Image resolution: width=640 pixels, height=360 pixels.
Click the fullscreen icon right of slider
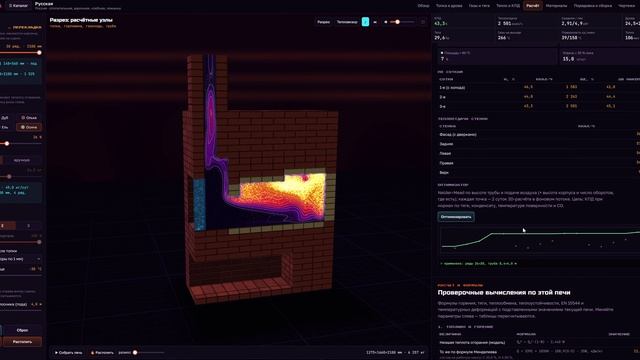(423, 22)
